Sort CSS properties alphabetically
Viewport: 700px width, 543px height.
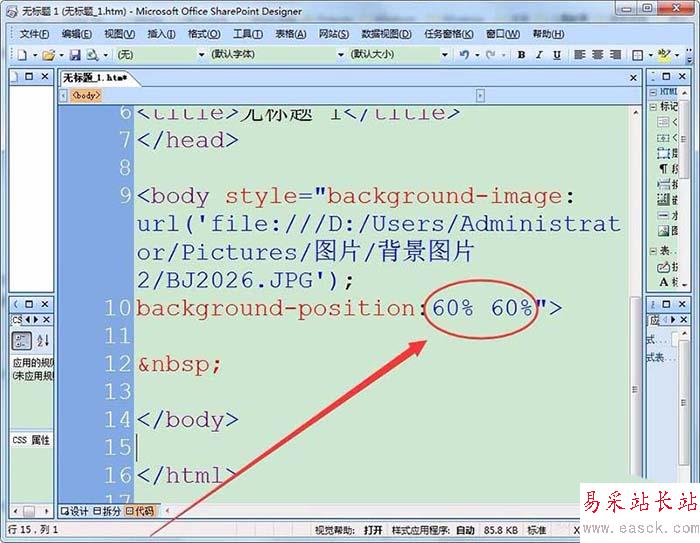point(43,341)
